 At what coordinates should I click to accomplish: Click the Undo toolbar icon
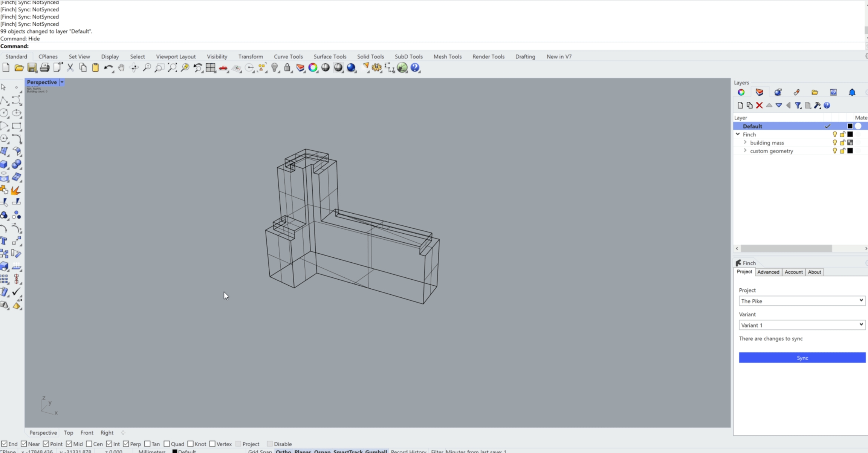point(108,68)
